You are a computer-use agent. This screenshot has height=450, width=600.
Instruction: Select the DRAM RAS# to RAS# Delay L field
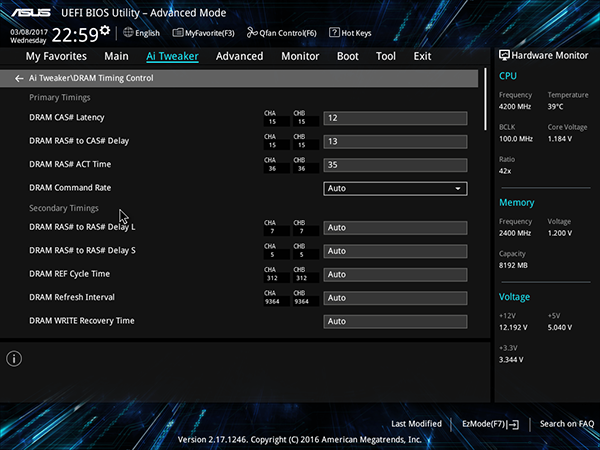[x=395, y=228]
